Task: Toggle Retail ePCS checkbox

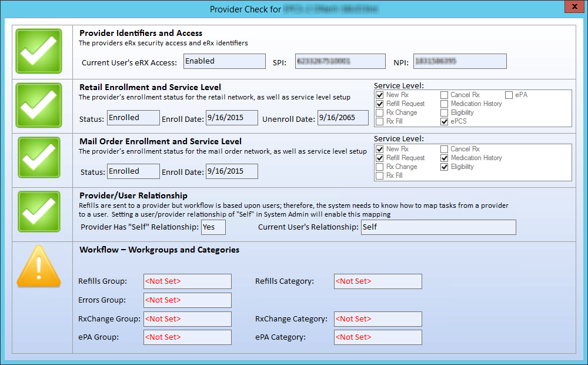Action: [x=445, y=121]
